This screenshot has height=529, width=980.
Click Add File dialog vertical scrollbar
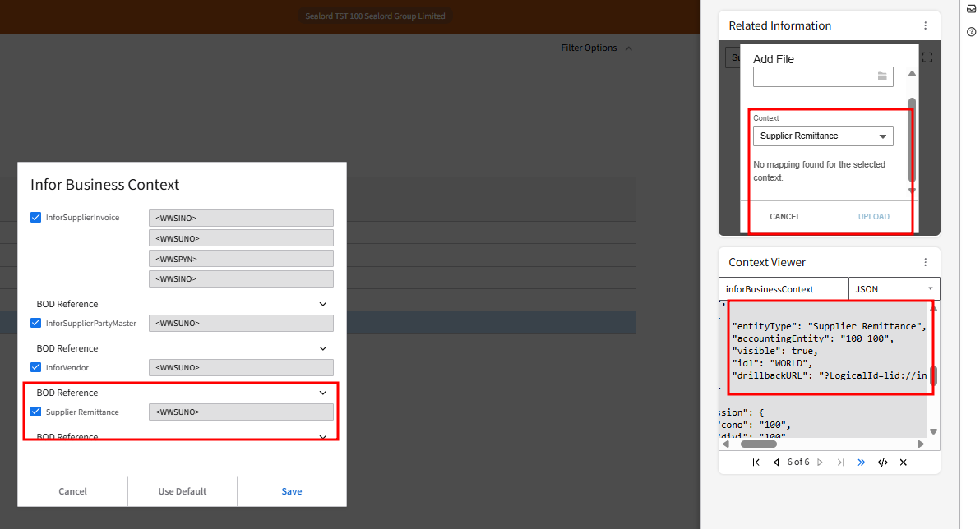[912, 139]
